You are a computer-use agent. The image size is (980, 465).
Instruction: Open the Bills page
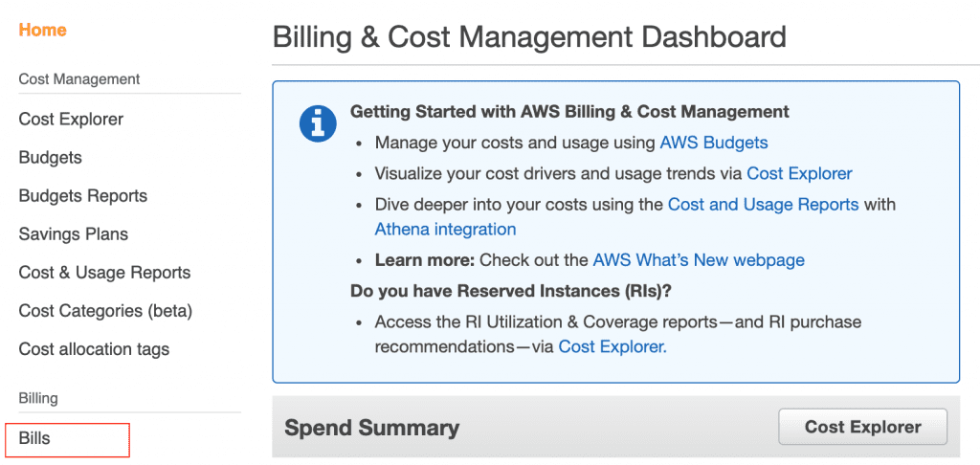34,438
